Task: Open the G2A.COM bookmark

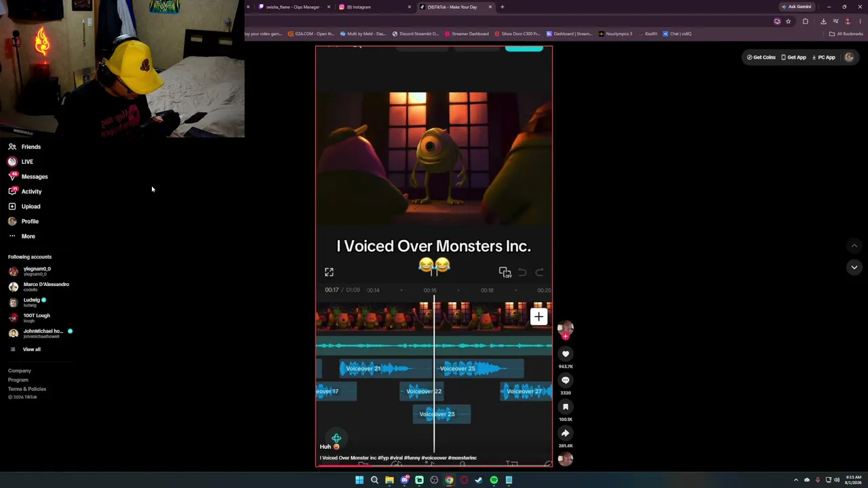Action: (x=311, y=34)
